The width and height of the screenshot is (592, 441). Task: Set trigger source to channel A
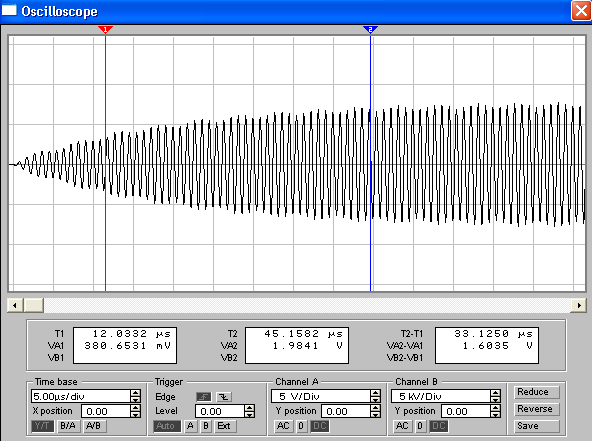(x=190, y=426)
